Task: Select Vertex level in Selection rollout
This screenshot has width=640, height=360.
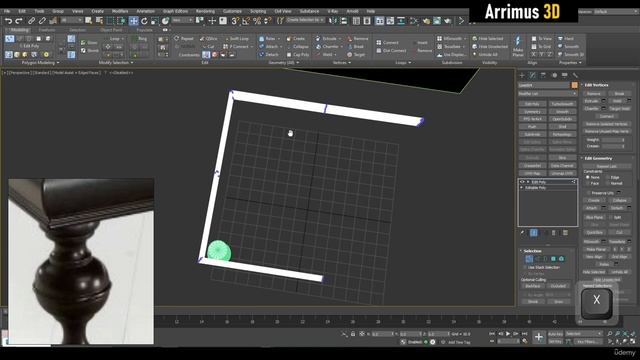Action: (529, 259)
